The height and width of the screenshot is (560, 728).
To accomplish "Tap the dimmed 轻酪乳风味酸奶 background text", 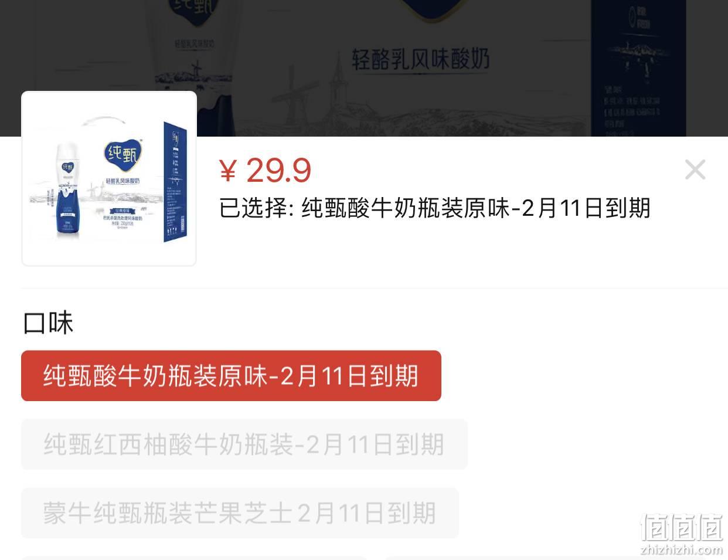I will point(420,59).
